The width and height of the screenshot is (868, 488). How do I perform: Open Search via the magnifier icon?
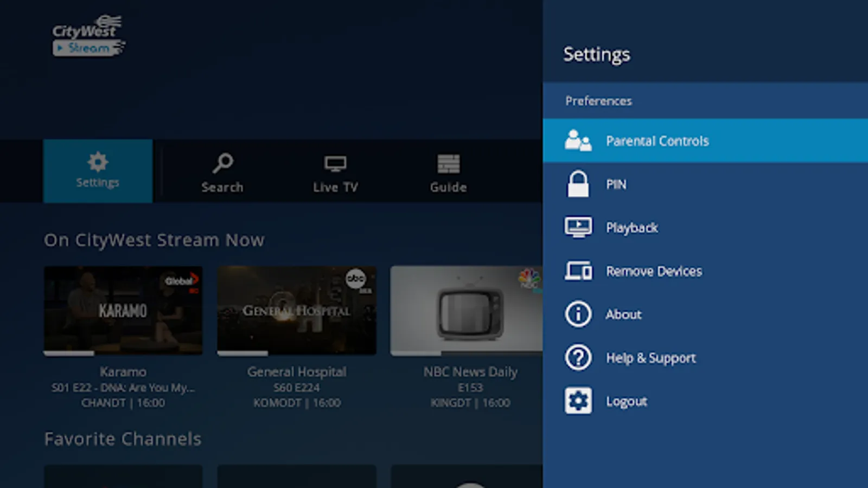tap(222, 163)
